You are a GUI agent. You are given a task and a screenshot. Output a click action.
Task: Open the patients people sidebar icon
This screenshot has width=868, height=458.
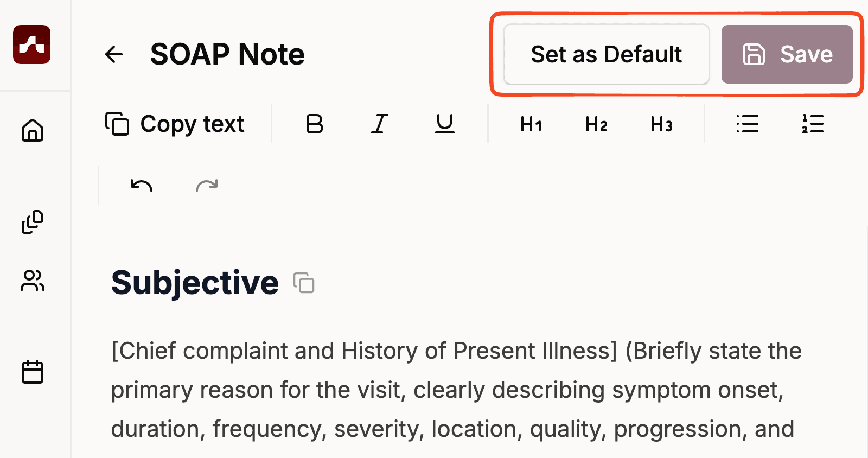(33, 281)
